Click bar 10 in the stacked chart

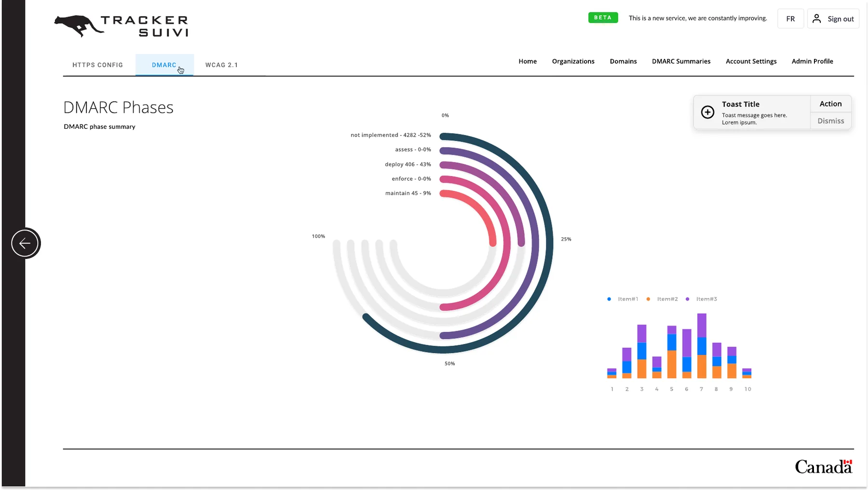click(746, 373)
